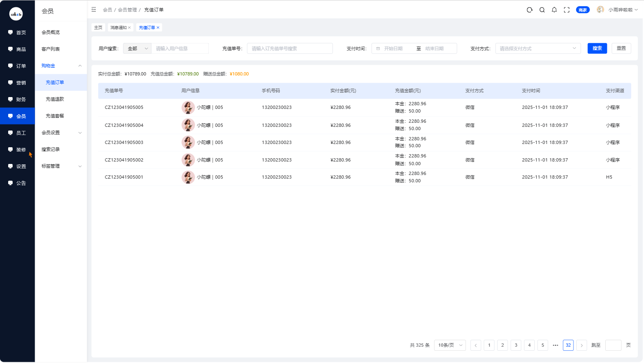This screenshot has height=363, width=644.
Task: Click the refresh icon in top bar
Action: (529, 10)
